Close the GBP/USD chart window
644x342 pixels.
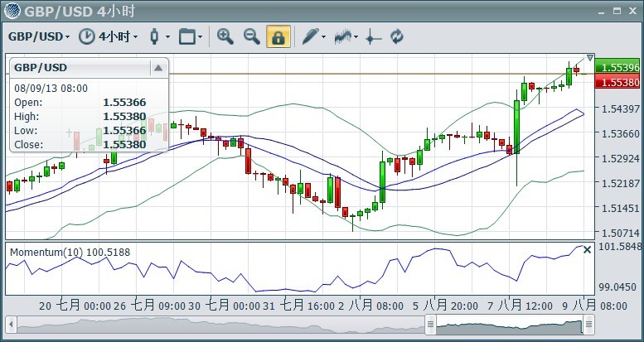[x=632, y=11]
